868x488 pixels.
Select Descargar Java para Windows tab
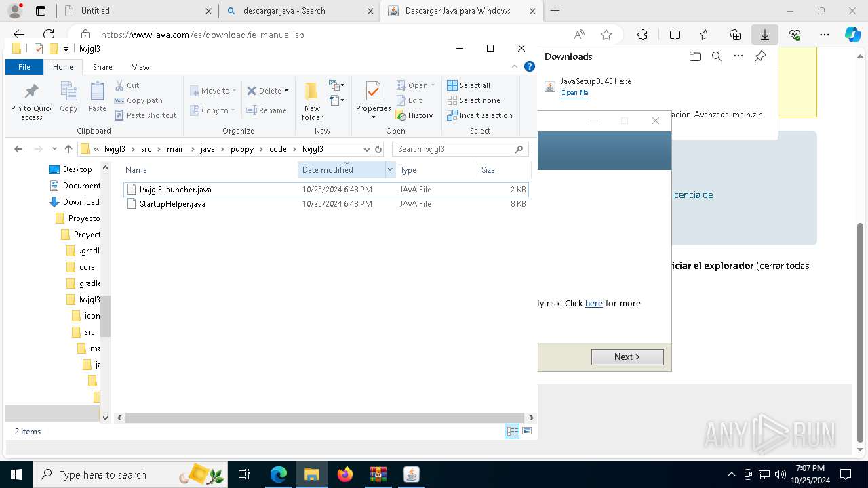(x=461, y=11)
